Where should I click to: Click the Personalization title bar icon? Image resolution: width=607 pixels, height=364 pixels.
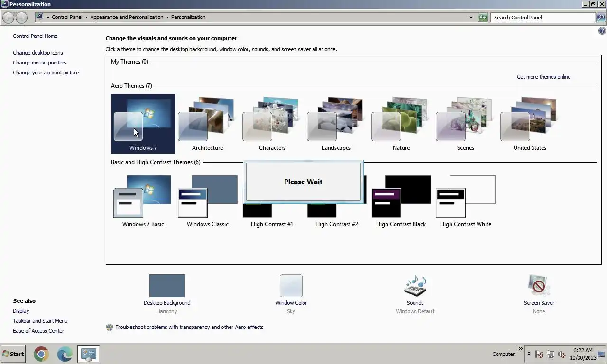tap(5, 4)
